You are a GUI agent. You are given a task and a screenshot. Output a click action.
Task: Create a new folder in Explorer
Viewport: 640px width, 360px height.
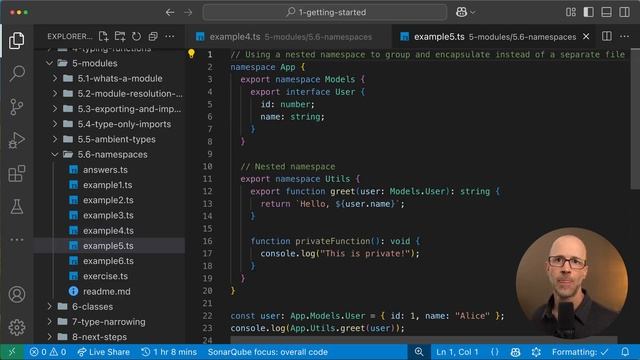120,36
